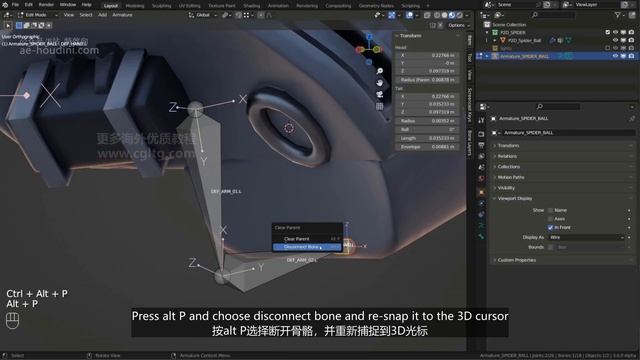Screen dimensions: 640x360
Task: Toggle proportional editing icon
Action: (x=261, y=15)
